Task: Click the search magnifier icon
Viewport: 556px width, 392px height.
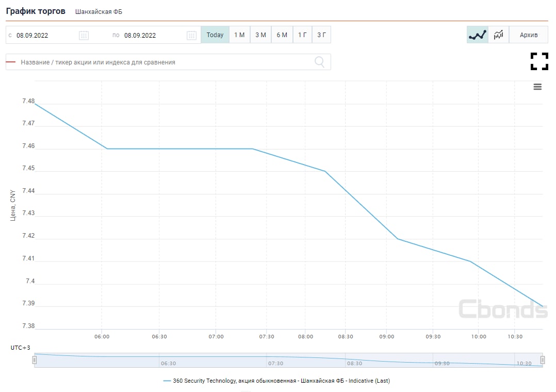Action: (319, 62)
